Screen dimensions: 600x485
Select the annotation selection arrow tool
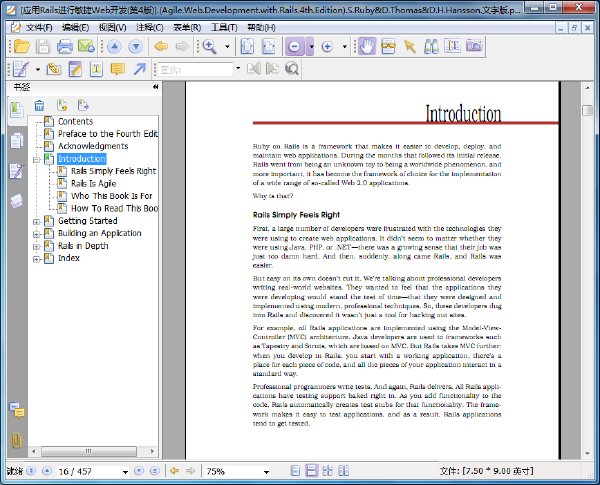[x=409, y=46]
